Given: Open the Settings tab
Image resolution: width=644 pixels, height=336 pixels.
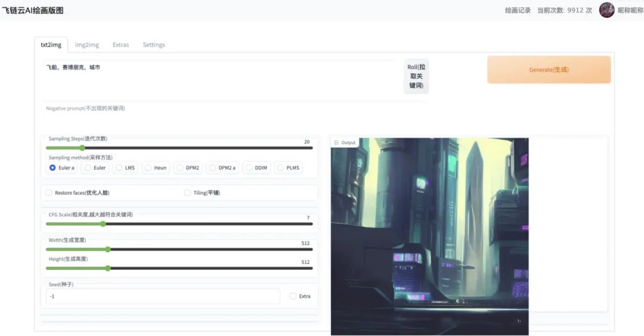Looking at the screenshot, I should [x=154, y=45].
